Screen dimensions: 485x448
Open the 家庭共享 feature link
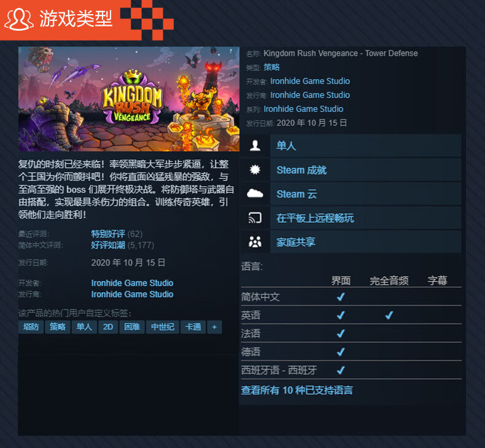[366, 242]
